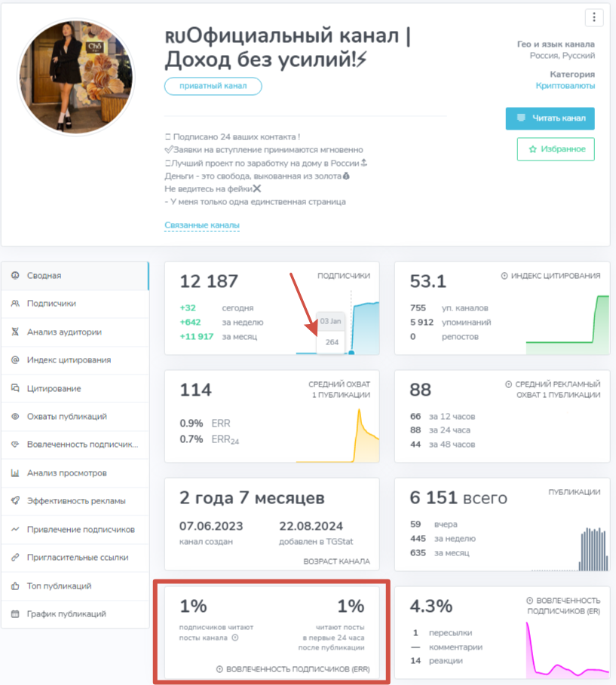Viewport: 616px width, 685px height.
Task: Click the subscribers count 12 187
Action: tap(209, 281)
